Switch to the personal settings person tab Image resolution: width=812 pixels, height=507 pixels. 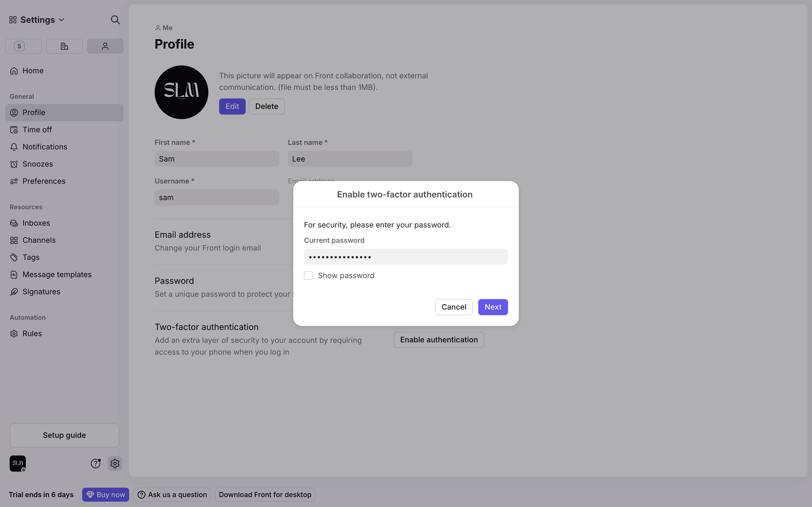[105, 46]
